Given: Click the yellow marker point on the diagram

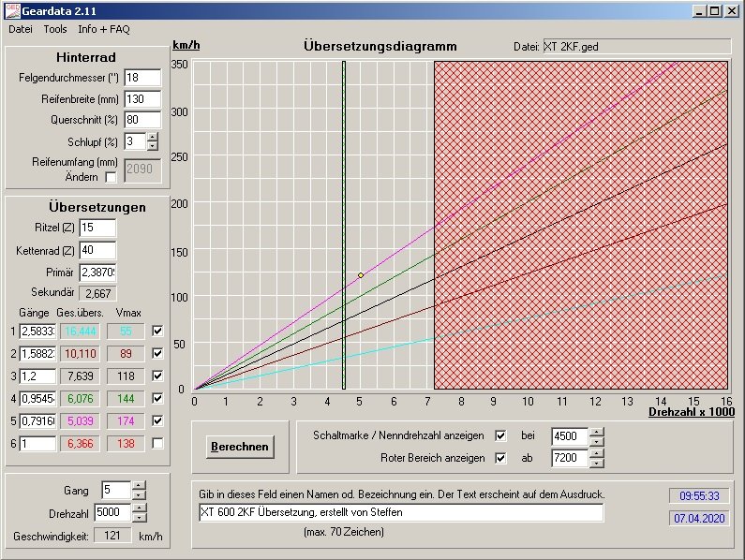Looking at the screenshot, I should point(361,275).
